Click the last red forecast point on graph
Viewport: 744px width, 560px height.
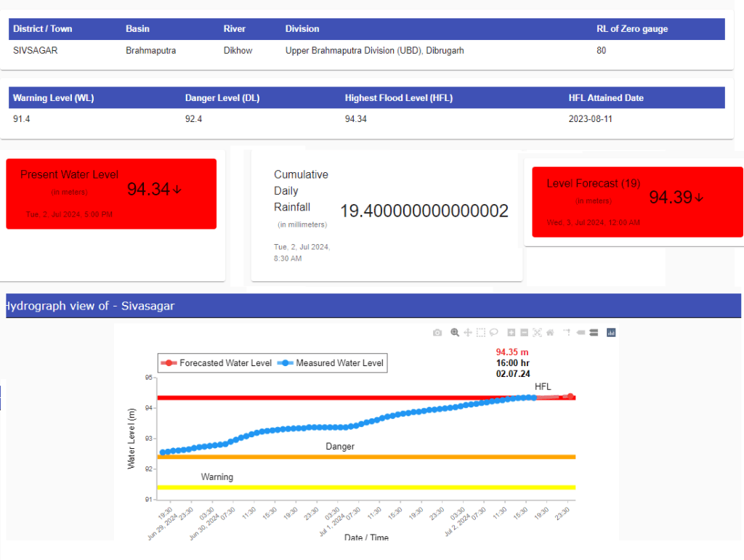pos(570,397)
